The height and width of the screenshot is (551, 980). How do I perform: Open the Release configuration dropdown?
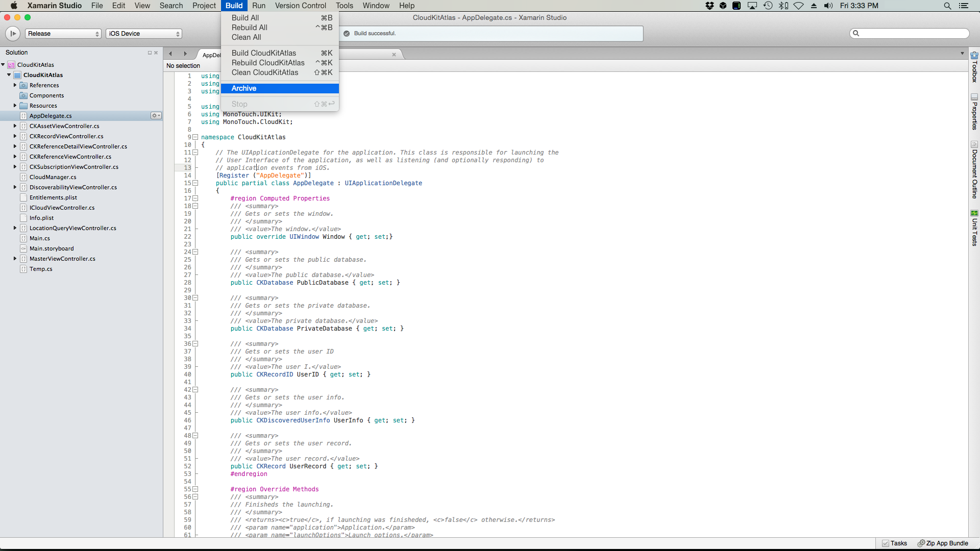63,34
